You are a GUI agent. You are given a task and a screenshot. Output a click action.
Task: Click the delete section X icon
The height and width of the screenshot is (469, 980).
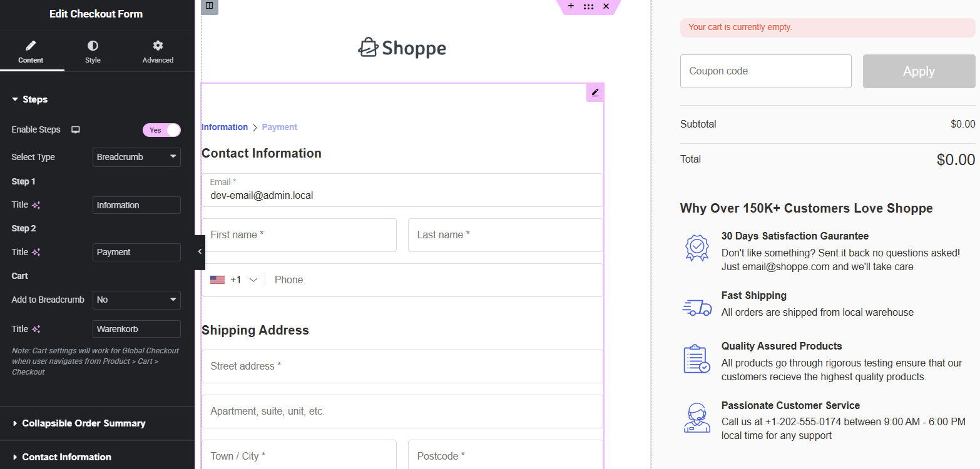click(x=606, y=6)
